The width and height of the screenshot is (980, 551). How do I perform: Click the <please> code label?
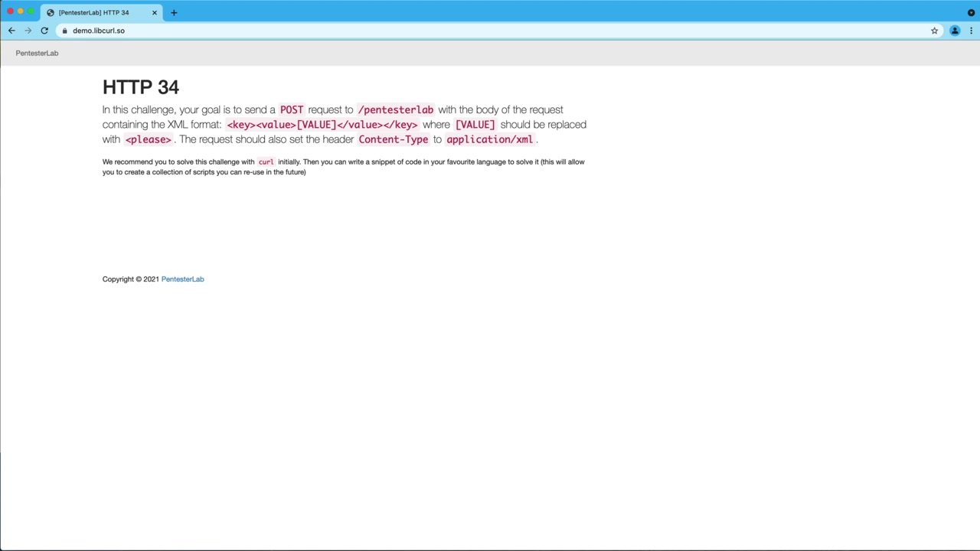(x=149, y=139)
